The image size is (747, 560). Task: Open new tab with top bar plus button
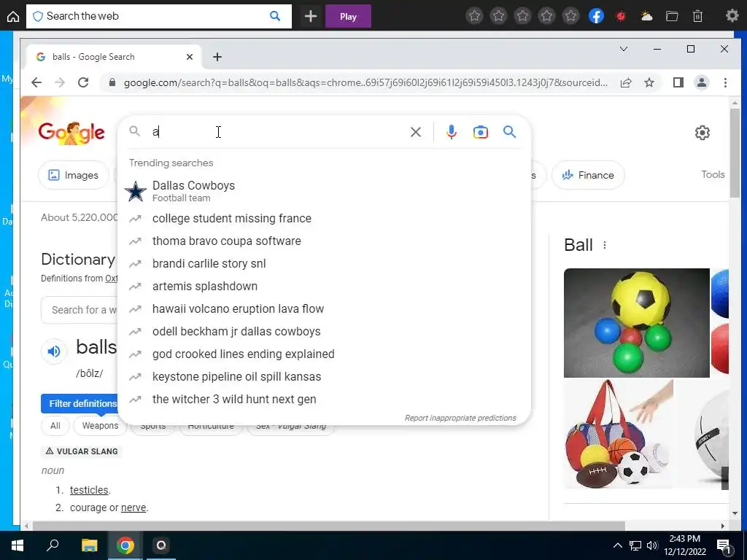click(x=311, y=16)
